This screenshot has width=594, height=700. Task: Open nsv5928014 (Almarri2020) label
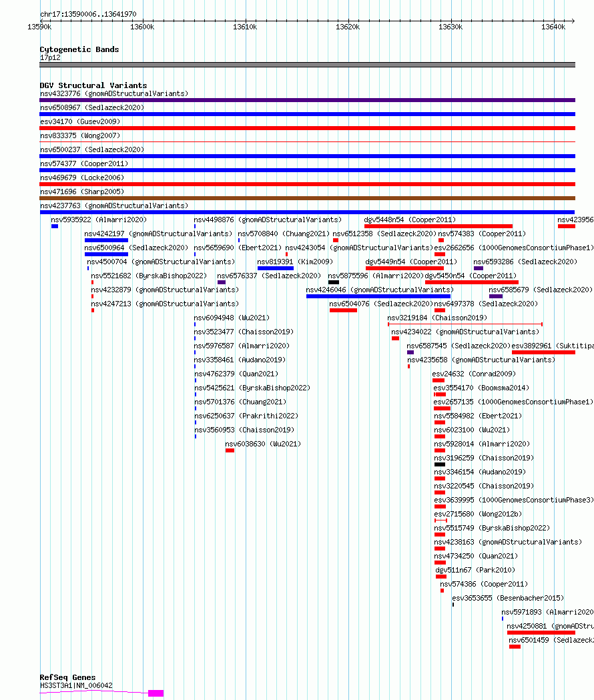click(482, 444)
